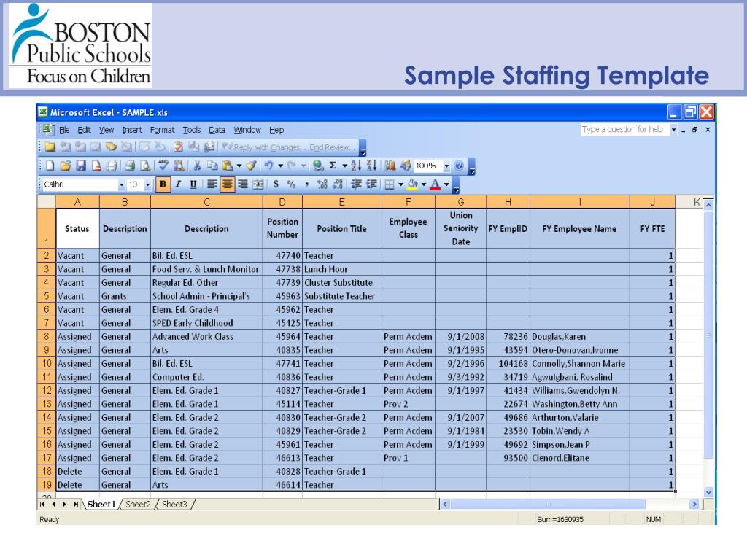Click the Open file folder icon
The width and height of the screenshot is (747, 560).
pyautogui.click(x=66, y=166)
